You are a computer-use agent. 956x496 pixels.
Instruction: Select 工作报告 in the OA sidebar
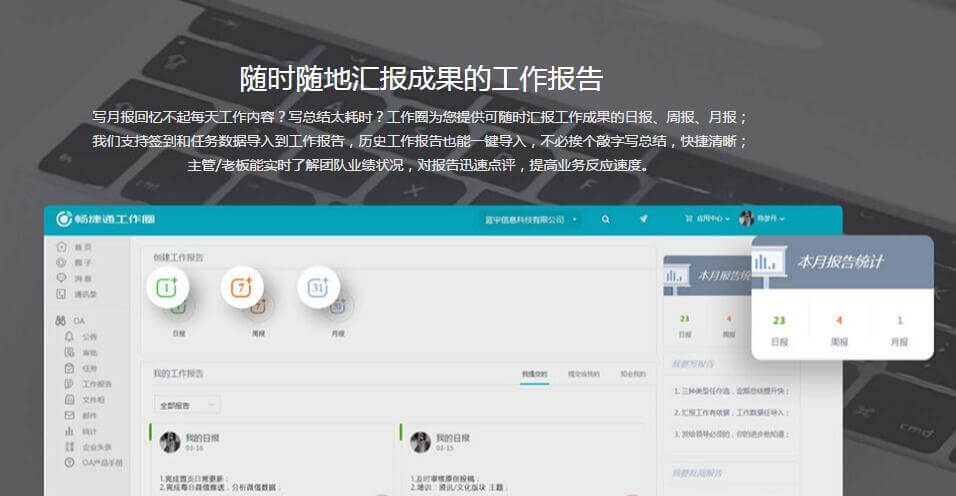[x=95, y=383]
